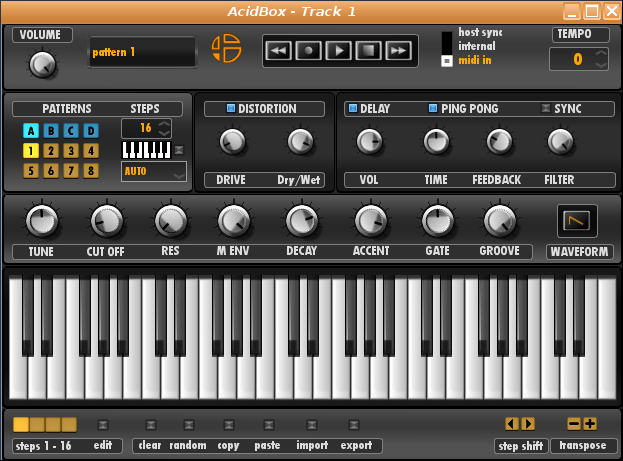Click the Decay knob
The image size is (623, 461).
coord(302,221)
